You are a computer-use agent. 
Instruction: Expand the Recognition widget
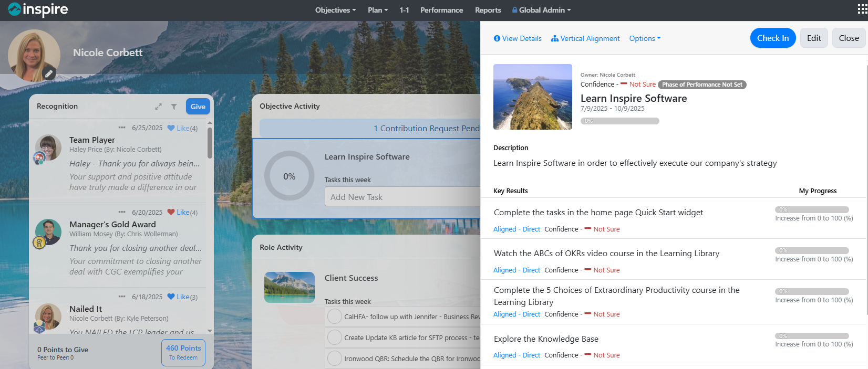pos(158,107)
